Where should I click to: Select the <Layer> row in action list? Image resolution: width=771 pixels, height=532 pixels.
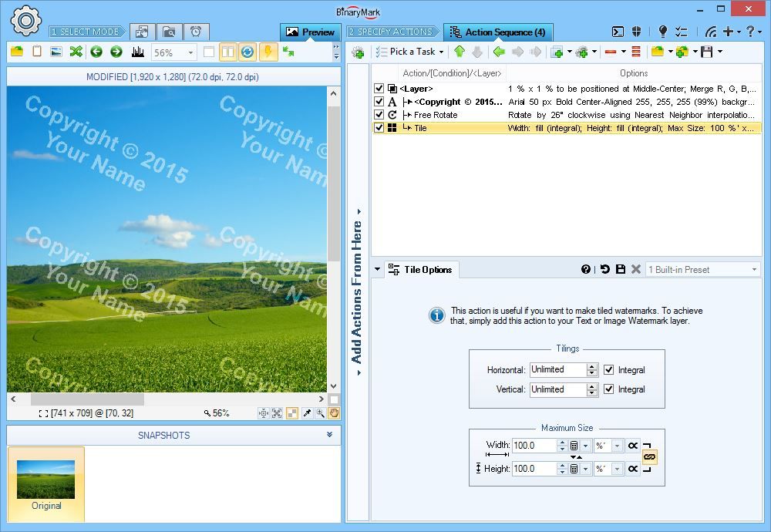567,89
